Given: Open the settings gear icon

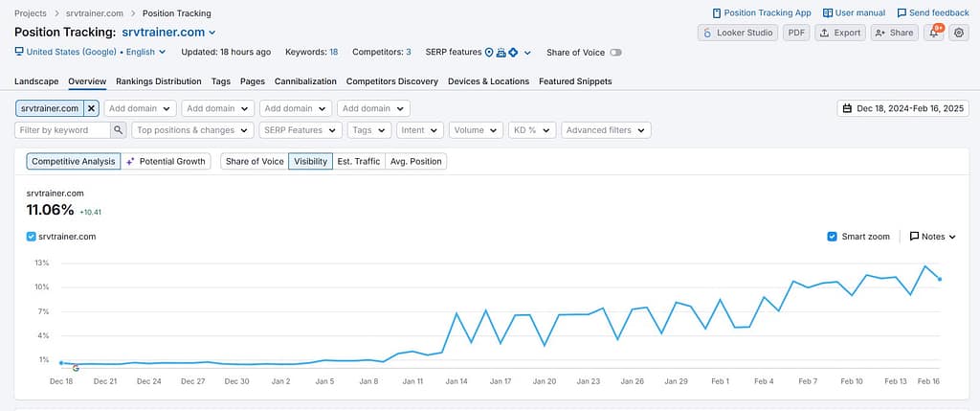Looking at the screenshot, I should [959, 33].
